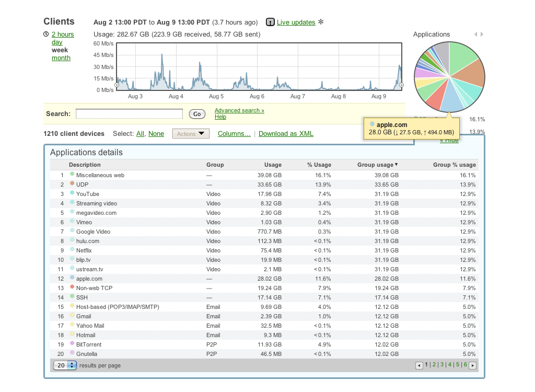Click the apple.com blue dot in table
Viewport: 535px width, 392px height.
click(72, 277)
